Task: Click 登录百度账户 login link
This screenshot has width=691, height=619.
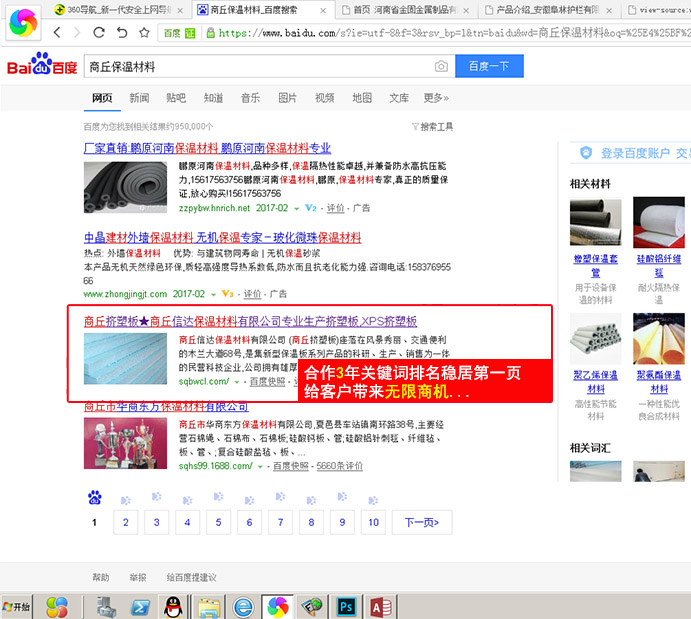Action: pyautogui.click(x=635, y=153)
